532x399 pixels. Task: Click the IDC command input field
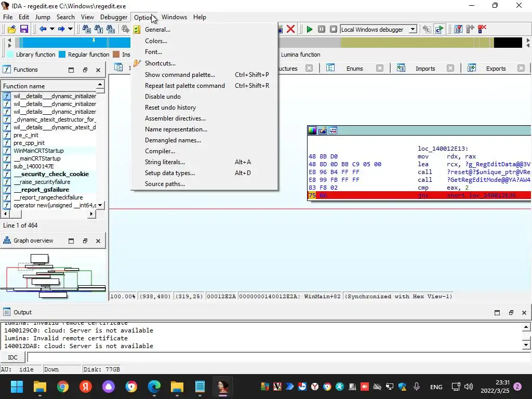click(x=278, y=357)
